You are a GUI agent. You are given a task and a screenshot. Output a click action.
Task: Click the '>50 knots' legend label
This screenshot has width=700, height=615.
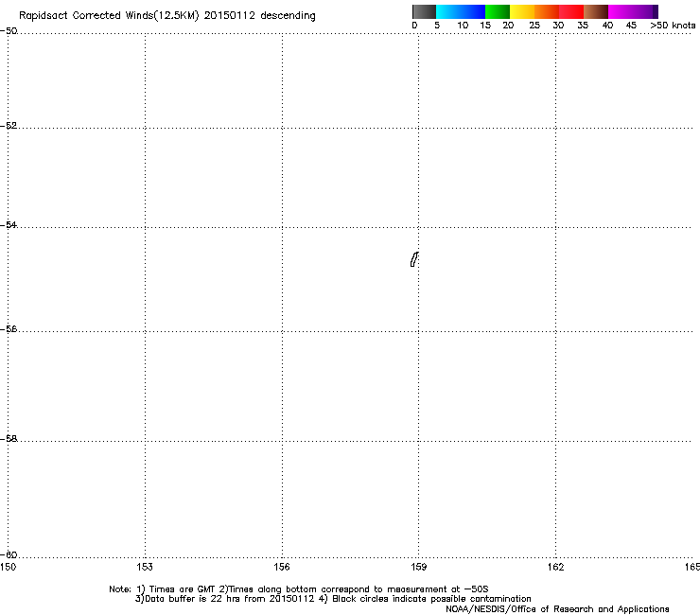tap(673, 26)
